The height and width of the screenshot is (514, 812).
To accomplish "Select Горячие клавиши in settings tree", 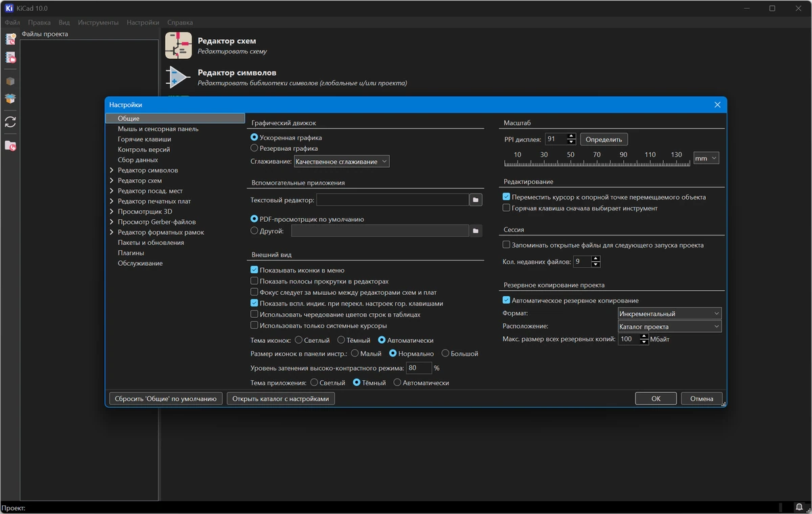I will pos(144,139).
